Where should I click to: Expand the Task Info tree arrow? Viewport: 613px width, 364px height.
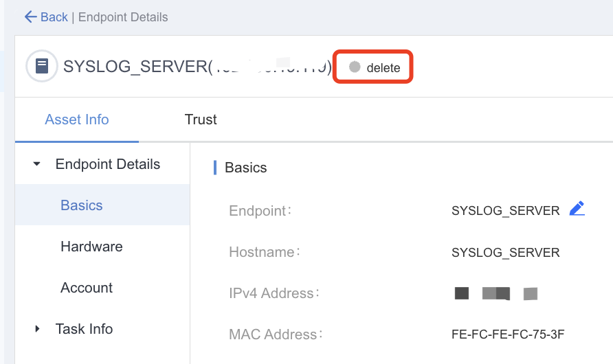click(37, 329)
